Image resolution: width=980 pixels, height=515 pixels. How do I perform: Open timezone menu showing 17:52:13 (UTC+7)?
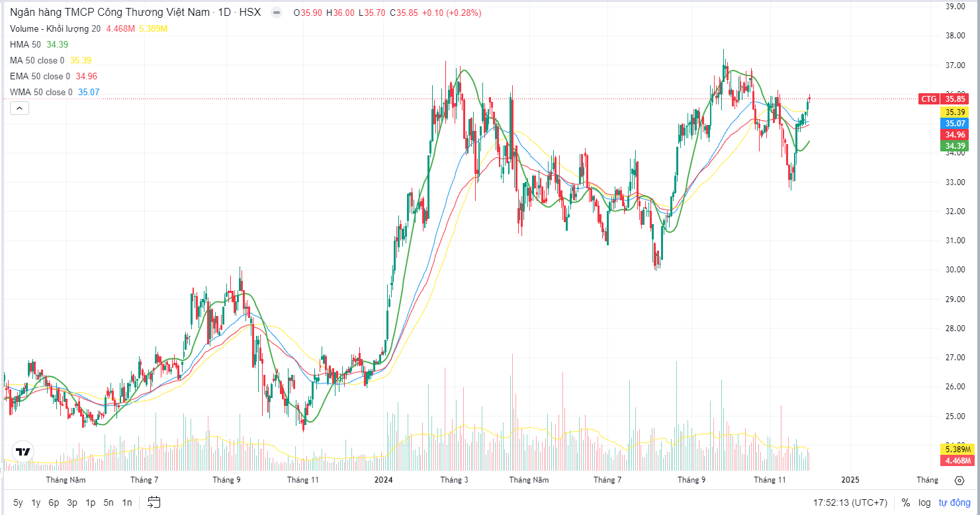pos(850,502)
